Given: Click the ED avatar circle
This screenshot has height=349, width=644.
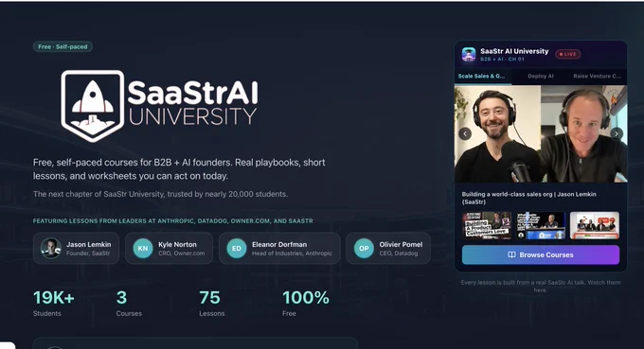Looking at the screenshot, I should (x=237, y=248).
